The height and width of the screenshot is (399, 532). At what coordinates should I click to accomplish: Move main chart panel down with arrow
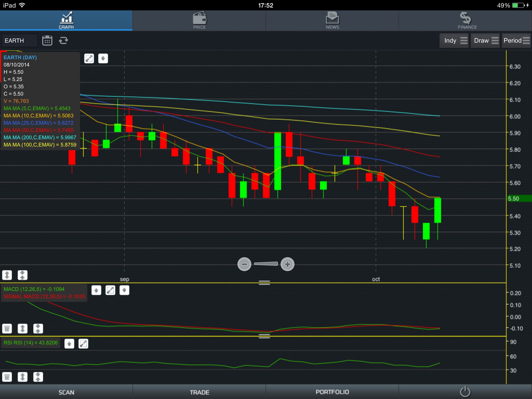pyautogui.click(x=103, y=58)
